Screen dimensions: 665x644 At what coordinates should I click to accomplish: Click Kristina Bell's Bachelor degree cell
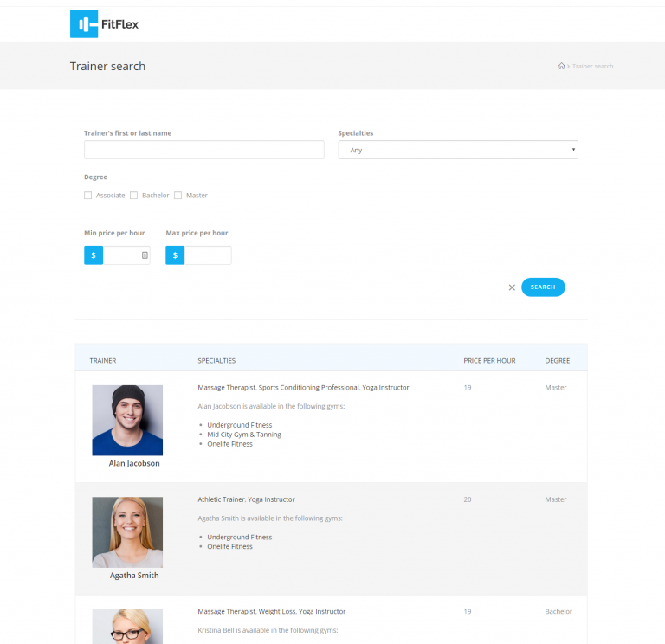[x=558, y=611]
